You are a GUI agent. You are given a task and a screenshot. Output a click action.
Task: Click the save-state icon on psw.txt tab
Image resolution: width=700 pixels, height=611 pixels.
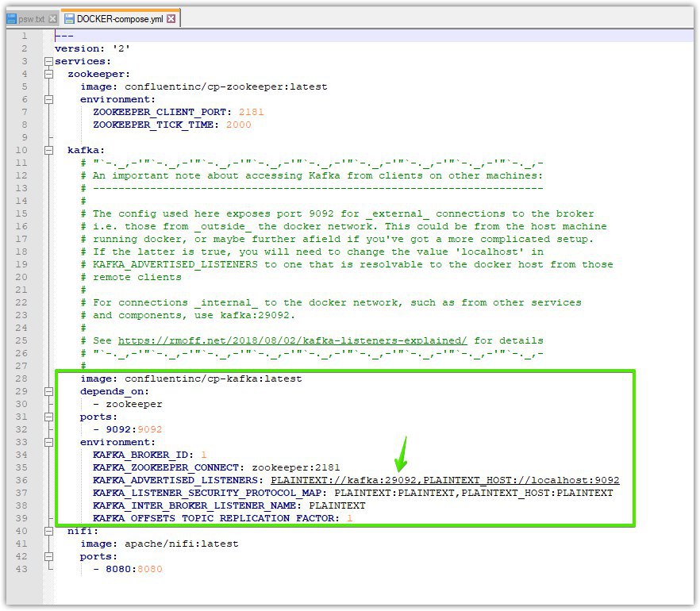[x=12, y=19]
